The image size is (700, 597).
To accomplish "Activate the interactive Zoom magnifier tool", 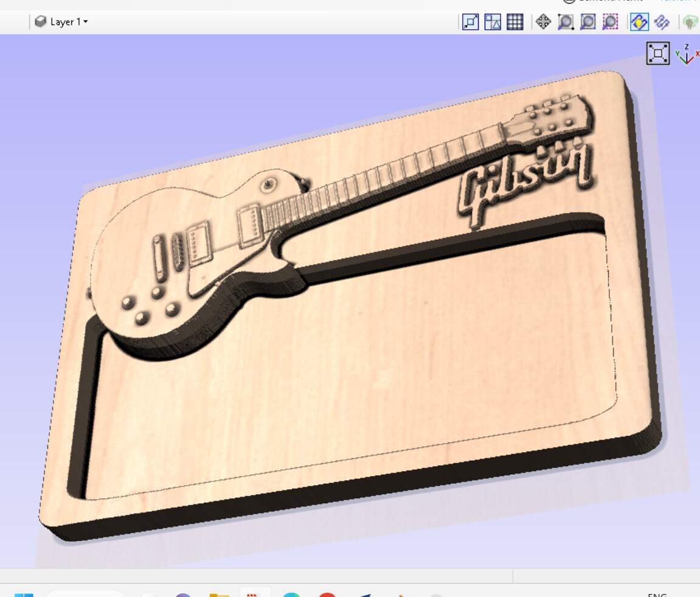I will point(564,22).
